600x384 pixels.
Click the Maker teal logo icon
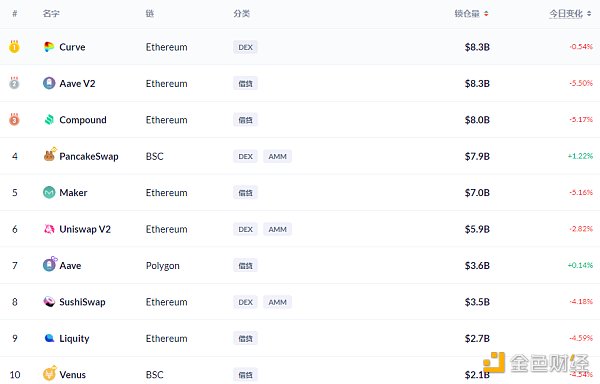[49, 192]
